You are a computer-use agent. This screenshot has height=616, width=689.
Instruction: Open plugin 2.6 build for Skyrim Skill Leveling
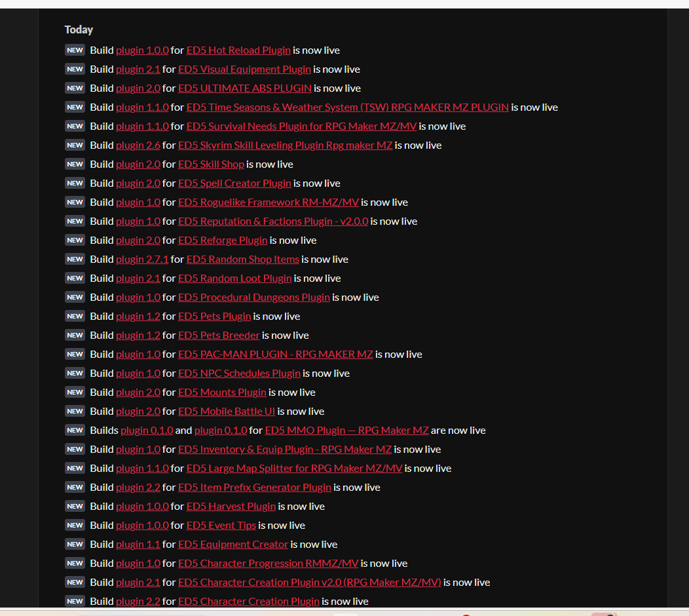[138, 145]
